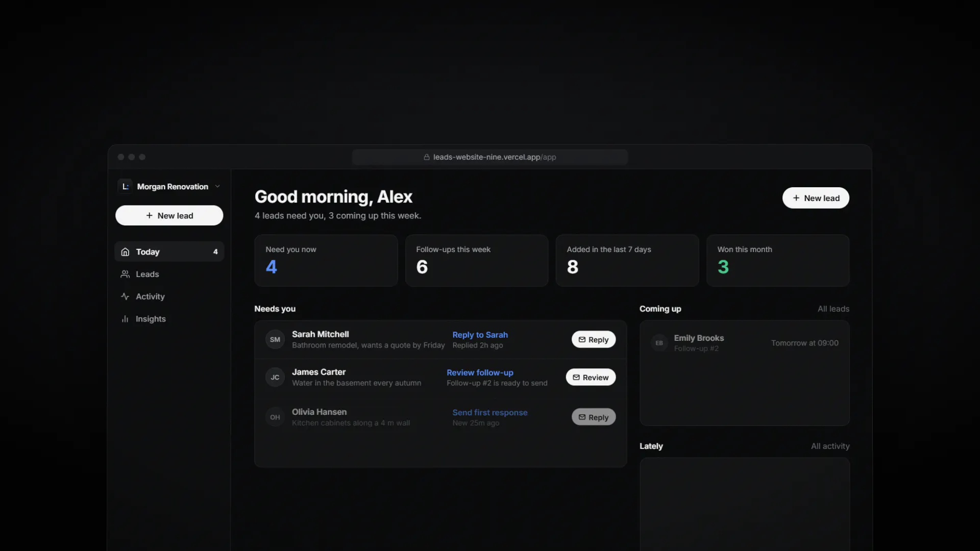Open the Morgan Renovation workspace dropdown
Image resolution: width=980 pixels, height=551 pixels.
click(x=169, y=187)
